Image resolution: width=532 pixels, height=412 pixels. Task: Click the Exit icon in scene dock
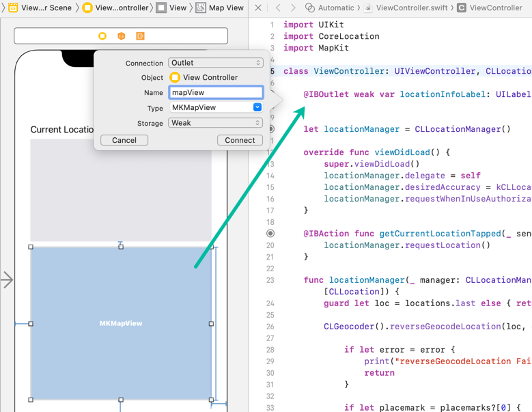141,36
